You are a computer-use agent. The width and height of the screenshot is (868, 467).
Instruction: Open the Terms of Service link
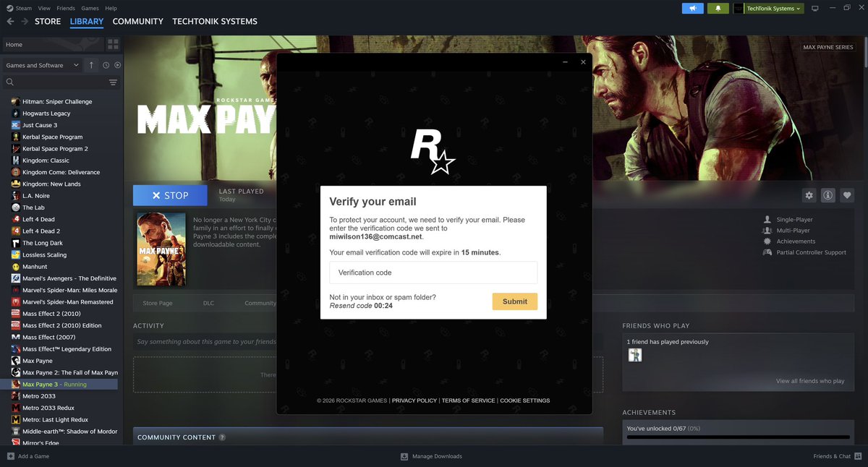click(469, 400)
